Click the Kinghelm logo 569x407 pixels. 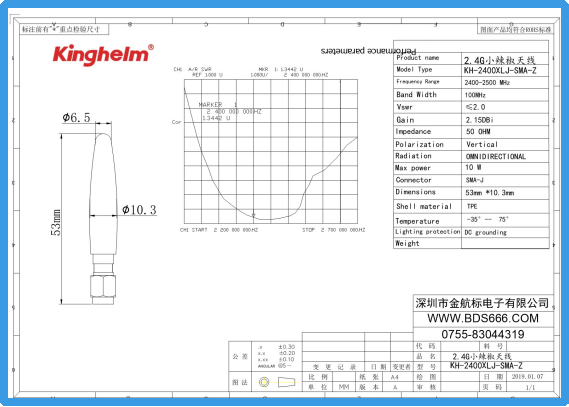coord(103,55)
